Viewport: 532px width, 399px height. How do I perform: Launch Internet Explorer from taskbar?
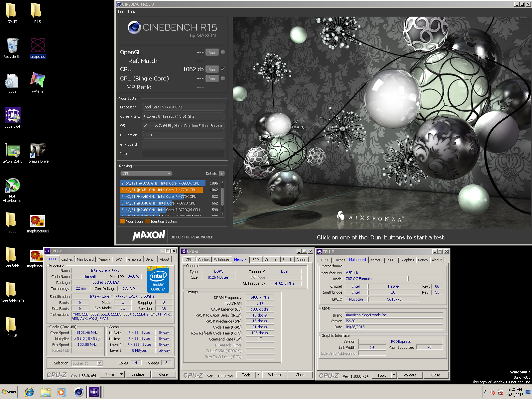point(29,392)
